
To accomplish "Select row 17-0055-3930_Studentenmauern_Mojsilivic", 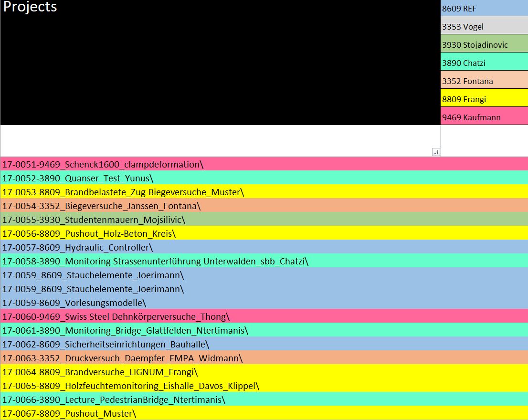I will tap(264, 219).
